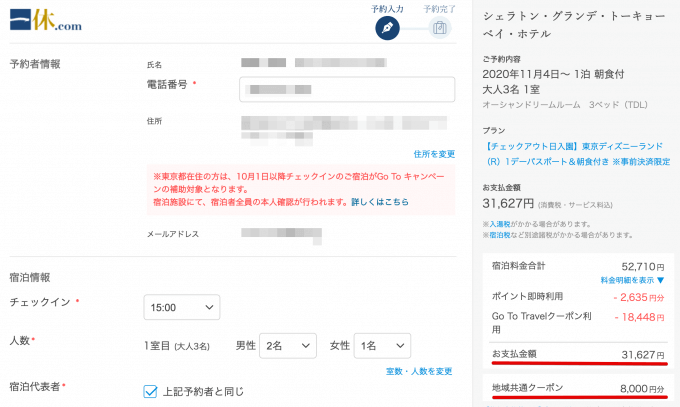Focus the 電話番号 phone number field
This screenshot has height=407, width=680.
pyautogui.click(x=347, y=89)
